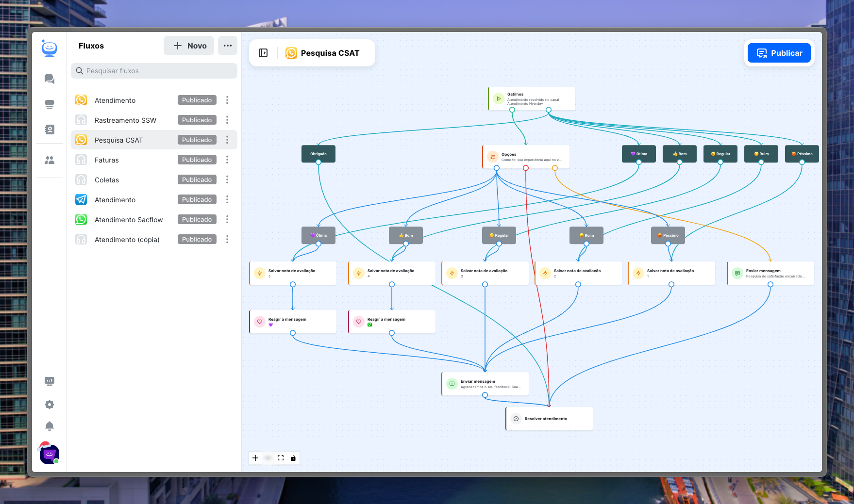854x504 pixels.
Task: Open the more options button beside Novo
Action: point(228,46)
